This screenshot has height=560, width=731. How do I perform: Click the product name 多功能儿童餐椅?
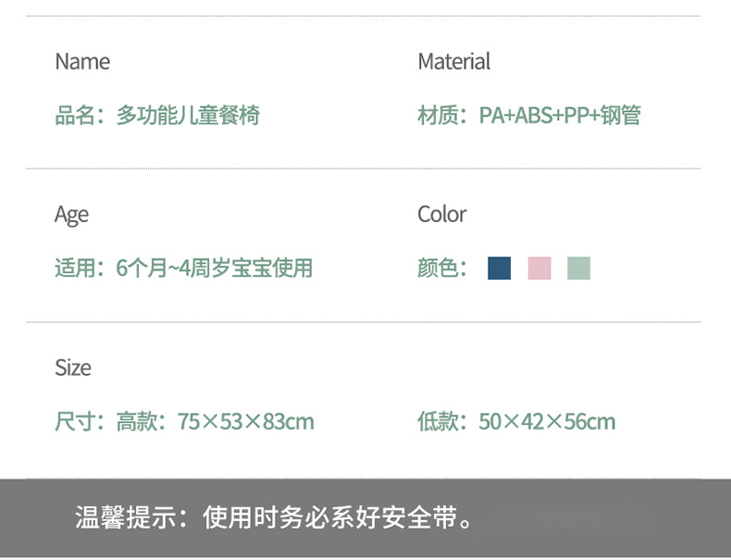(x=188, y=116)
